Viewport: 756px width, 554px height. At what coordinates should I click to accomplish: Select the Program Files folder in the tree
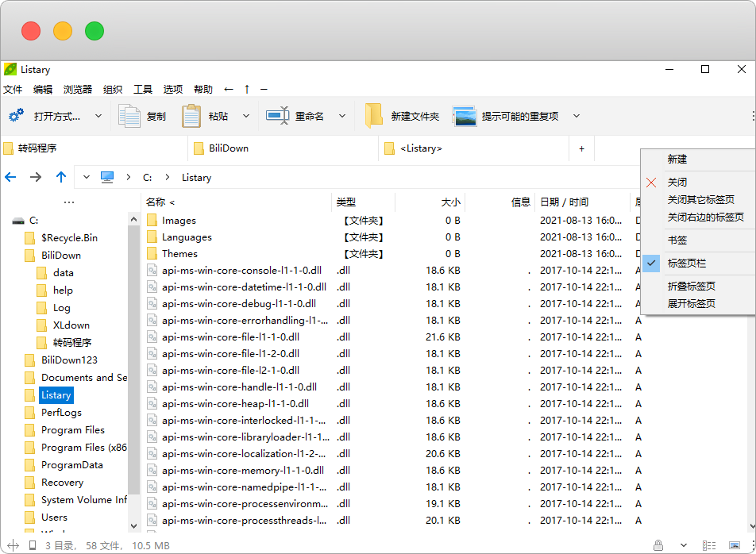click(x=72, y=429)
